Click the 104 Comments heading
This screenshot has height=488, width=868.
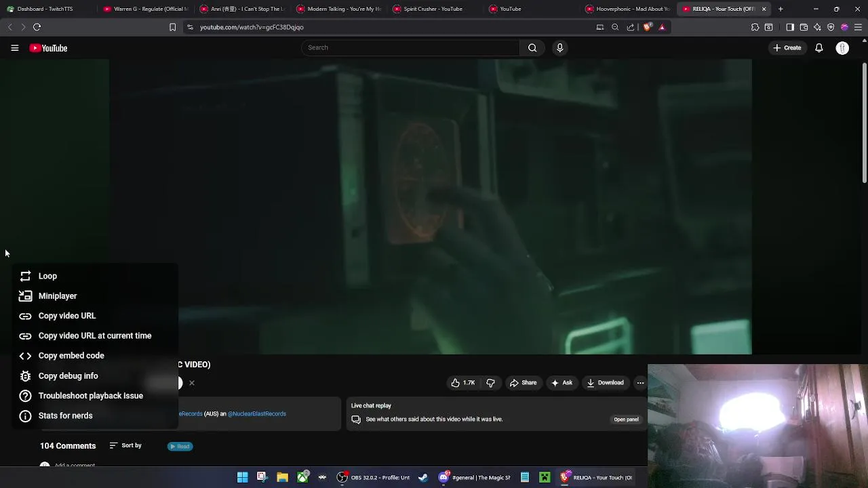(68, 445)
